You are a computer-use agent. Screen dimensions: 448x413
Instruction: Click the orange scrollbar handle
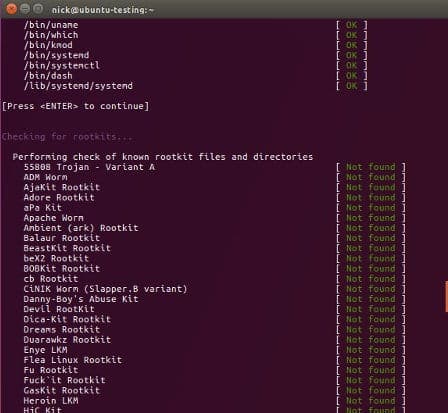coord(446,297)
